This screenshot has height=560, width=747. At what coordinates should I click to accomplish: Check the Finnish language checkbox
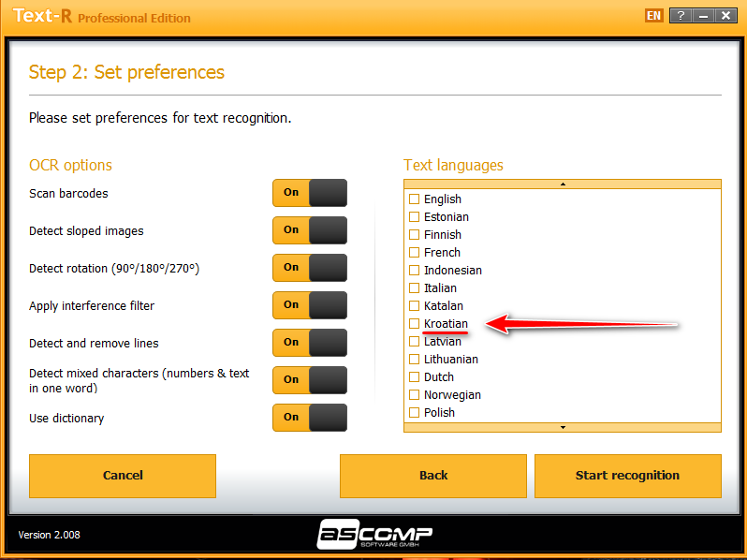[x=415, y=234]
